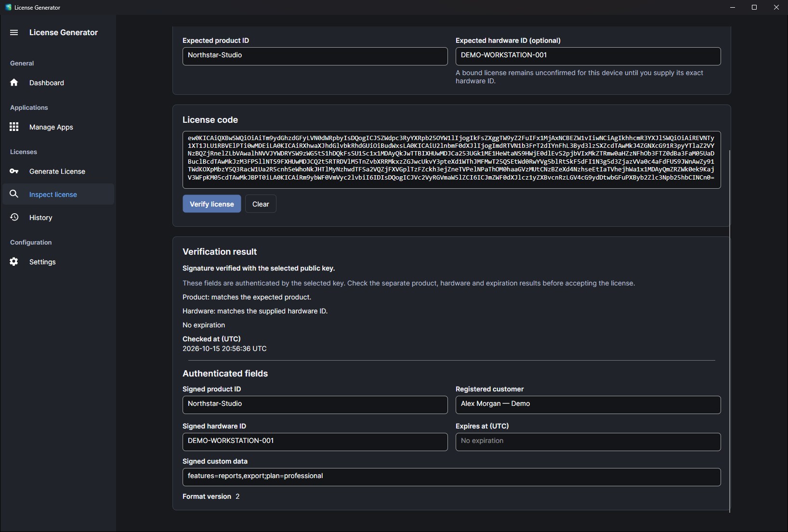Viewport: 788px width, 532px height.
Task: Click the timestamp '2026-10-15 20:56:36 UTC'
Action: point(224,349)
